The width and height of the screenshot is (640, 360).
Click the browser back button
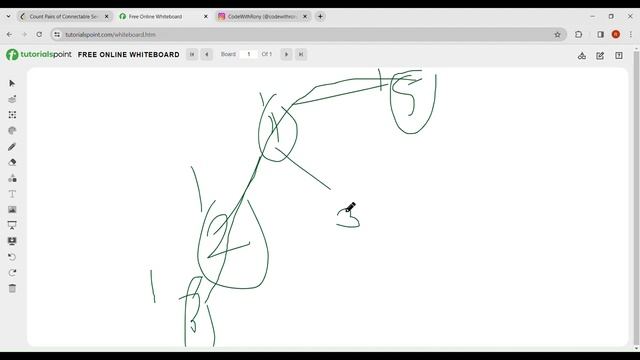(9, 35)
